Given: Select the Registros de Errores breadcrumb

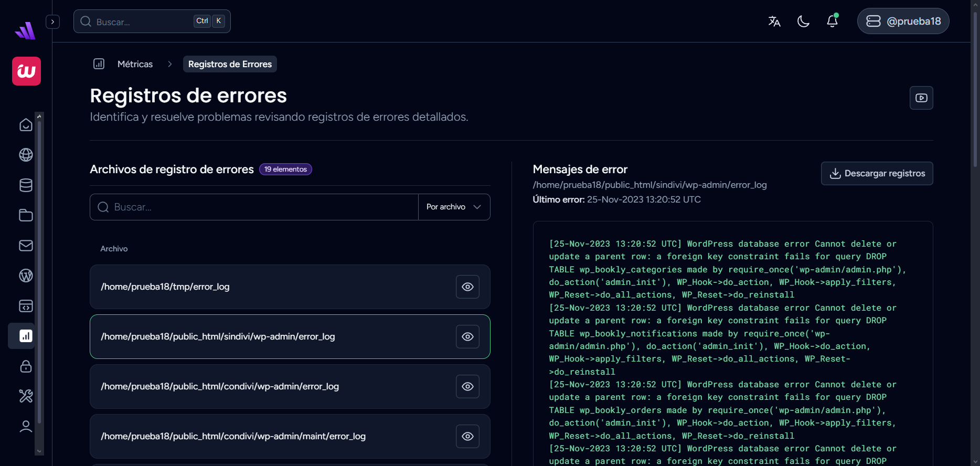Looking at the screenshot, I should click(x=230, y=64).
